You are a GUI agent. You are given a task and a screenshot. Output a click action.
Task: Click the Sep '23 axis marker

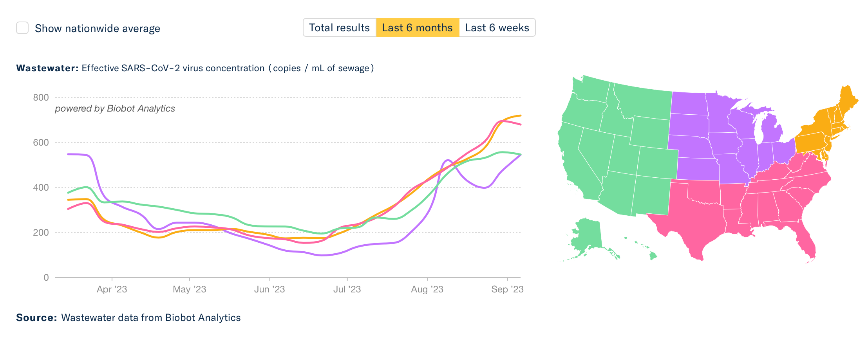pyautogui.click(x=507, y=289)
